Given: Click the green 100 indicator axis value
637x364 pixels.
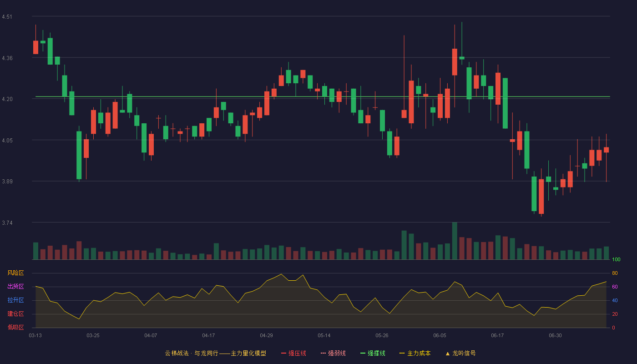Looking at the screenshot, I should coord(616,260).
